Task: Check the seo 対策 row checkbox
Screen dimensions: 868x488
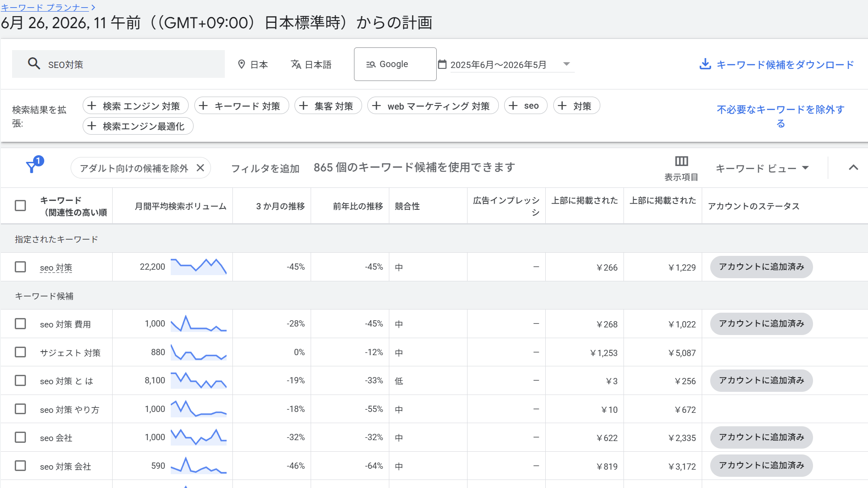Action: pos(21,267)
